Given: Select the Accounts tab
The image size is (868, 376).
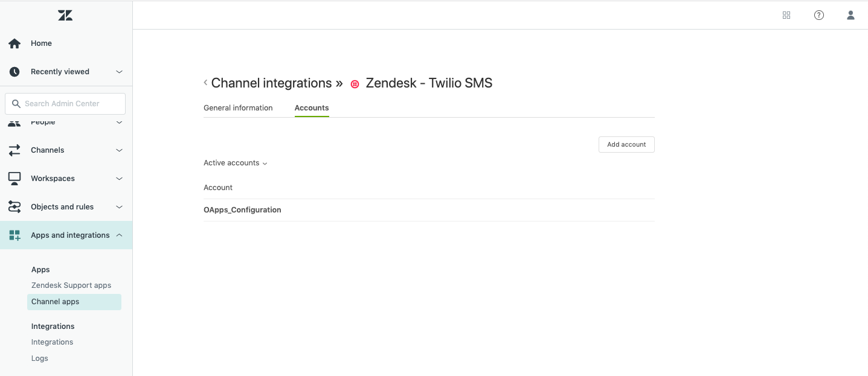Looking at the screenshot, I should (312, 108).
